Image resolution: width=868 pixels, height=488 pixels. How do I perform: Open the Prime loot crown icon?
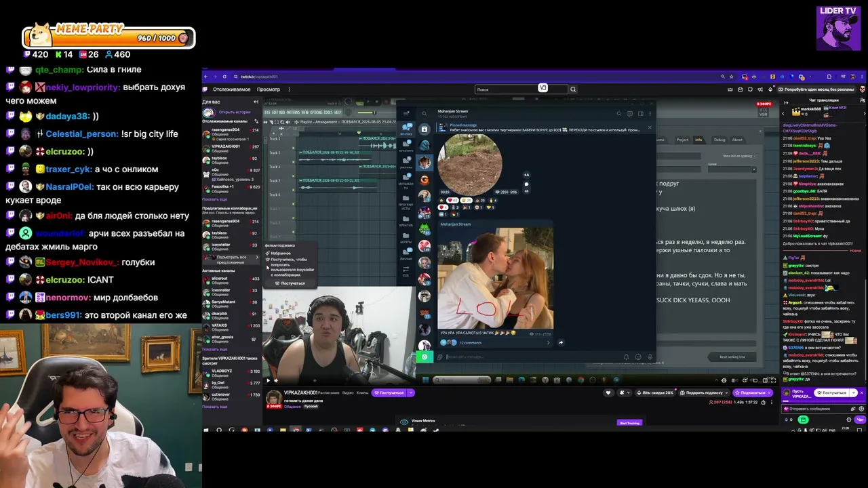pos(730,89)
